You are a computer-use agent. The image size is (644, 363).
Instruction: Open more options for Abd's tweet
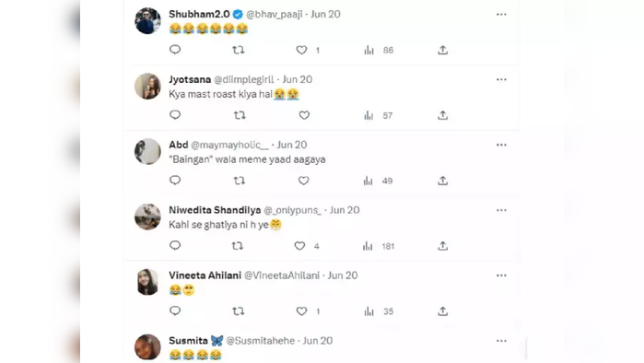click(501, 145)
